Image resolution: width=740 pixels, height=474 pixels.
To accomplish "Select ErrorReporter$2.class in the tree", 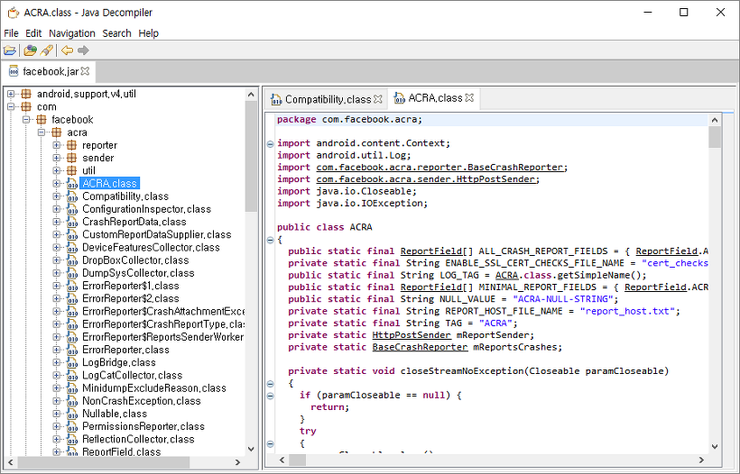I will pyautogui.click(x=131, y=298).
